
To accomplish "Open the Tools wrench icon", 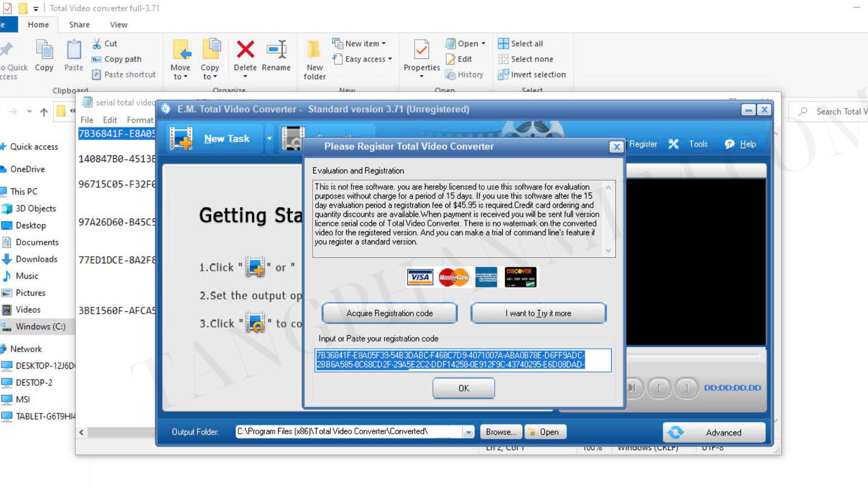I will (x=674, y=144).
